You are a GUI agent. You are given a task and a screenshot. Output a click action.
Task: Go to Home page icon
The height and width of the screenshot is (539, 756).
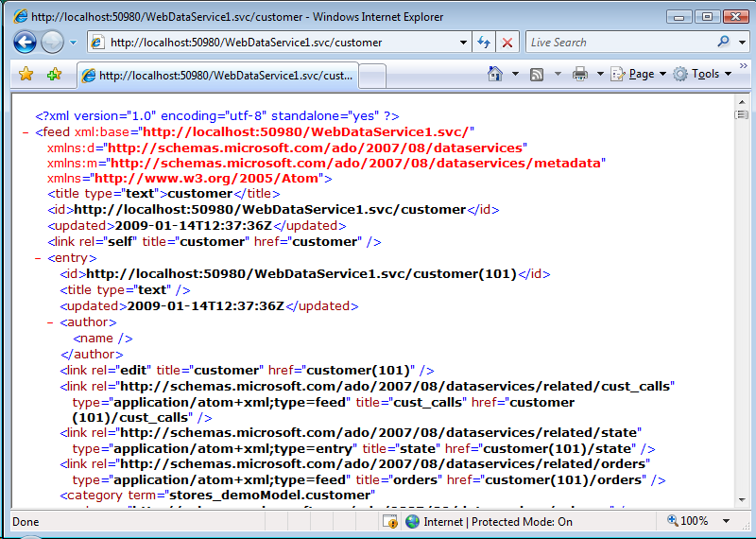click(494, 74)
